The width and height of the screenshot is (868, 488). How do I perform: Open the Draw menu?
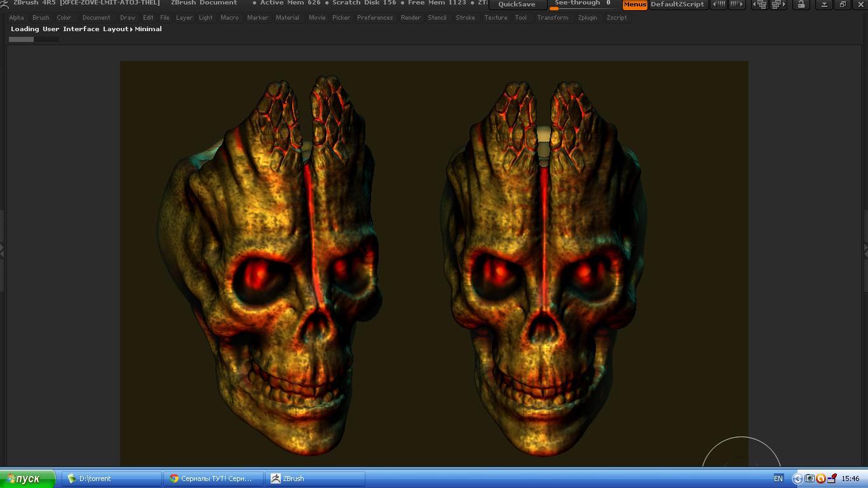[x=128, y=18]
